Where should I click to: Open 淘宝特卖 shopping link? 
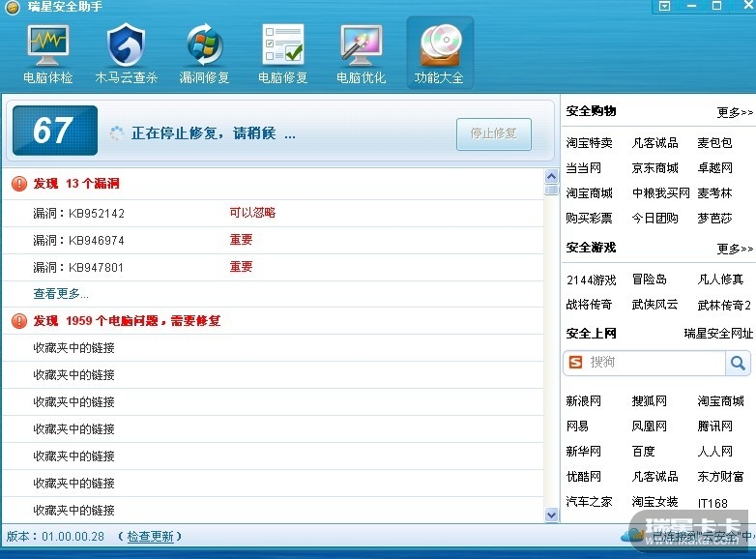(589, 143)
